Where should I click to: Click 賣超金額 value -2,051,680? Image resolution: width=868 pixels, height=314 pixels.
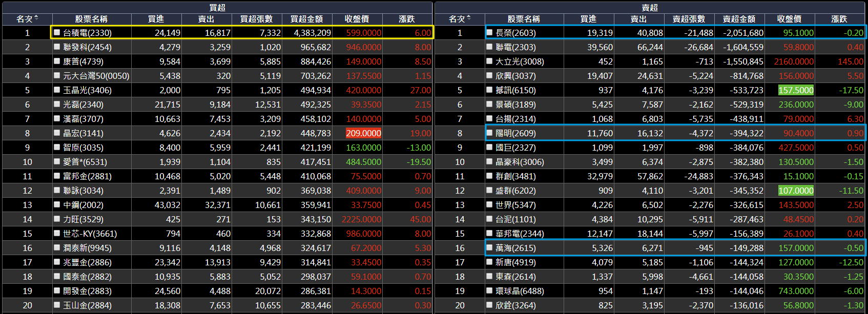pyautogui.click(x=743, y=32)
